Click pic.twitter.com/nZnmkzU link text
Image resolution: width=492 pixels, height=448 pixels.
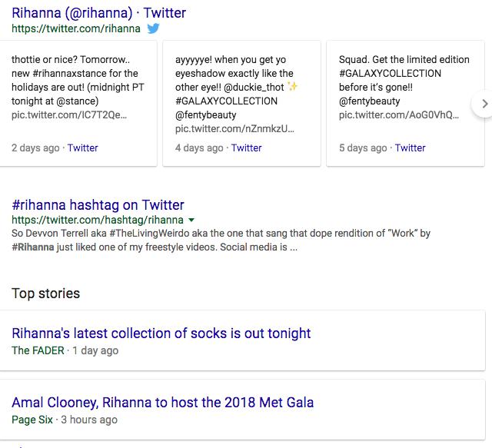pyautogui.click(x=234, y=128)
